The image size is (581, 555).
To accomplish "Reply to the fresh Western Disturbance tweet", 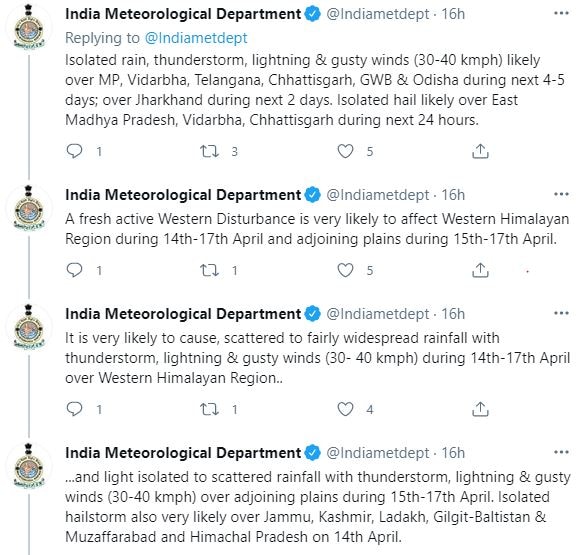I will click(74, 270).
